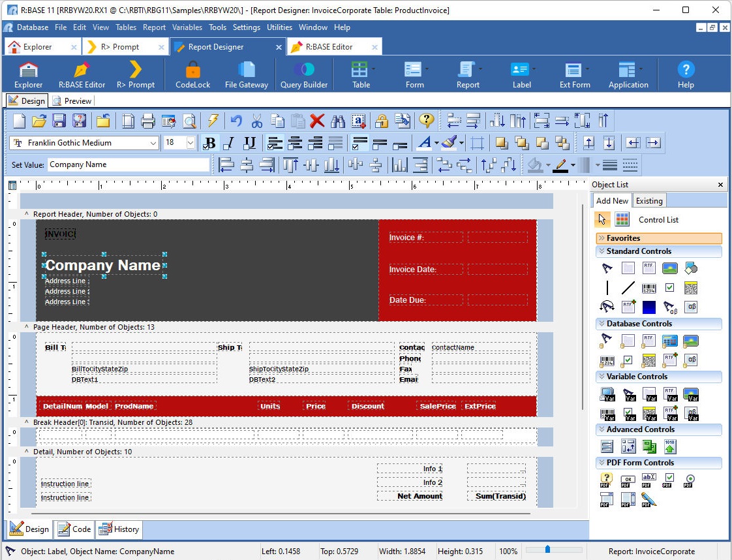Open the font name dropdown
The width and height of the screenshot is (732, 560).
click(153, 143)
